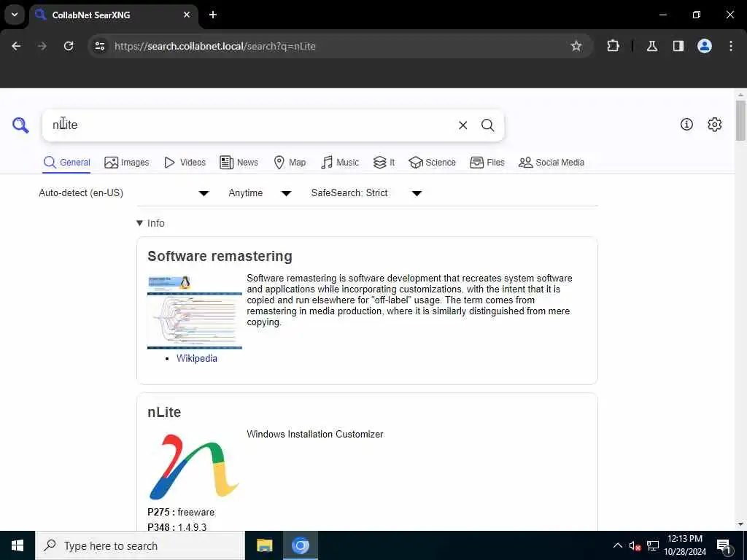Open Windows Start menu
Viewport: 747px width, 560px height.
(x=18, y=545)
